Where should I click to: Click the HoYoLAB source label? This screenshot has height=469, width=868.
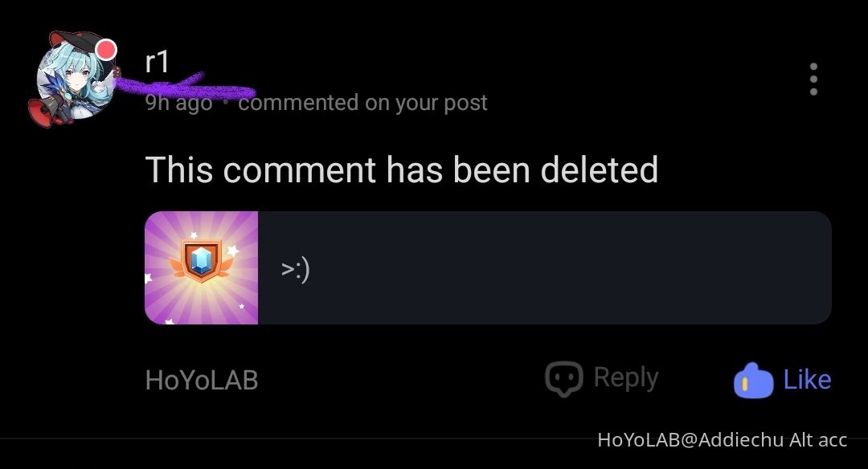(x=202, y=381)
